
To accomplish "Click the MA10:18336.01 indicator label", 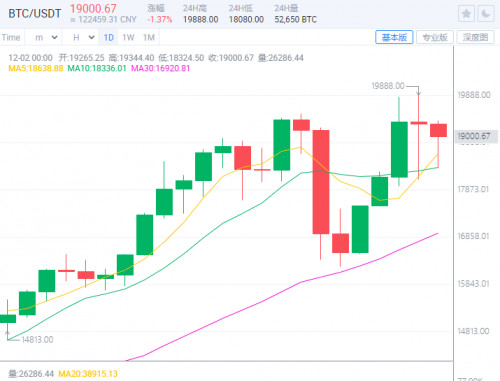I will coord(97,69).
